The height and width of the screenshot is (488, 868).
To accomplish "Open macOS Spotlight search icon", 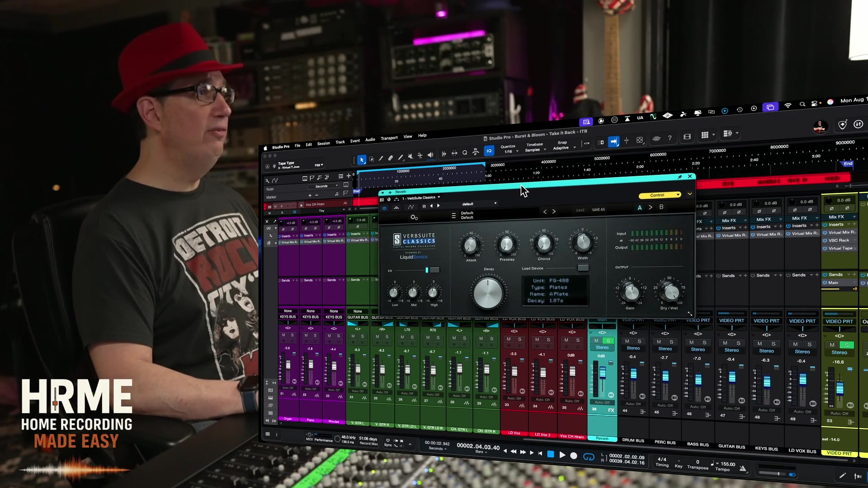I will point(802,104).
